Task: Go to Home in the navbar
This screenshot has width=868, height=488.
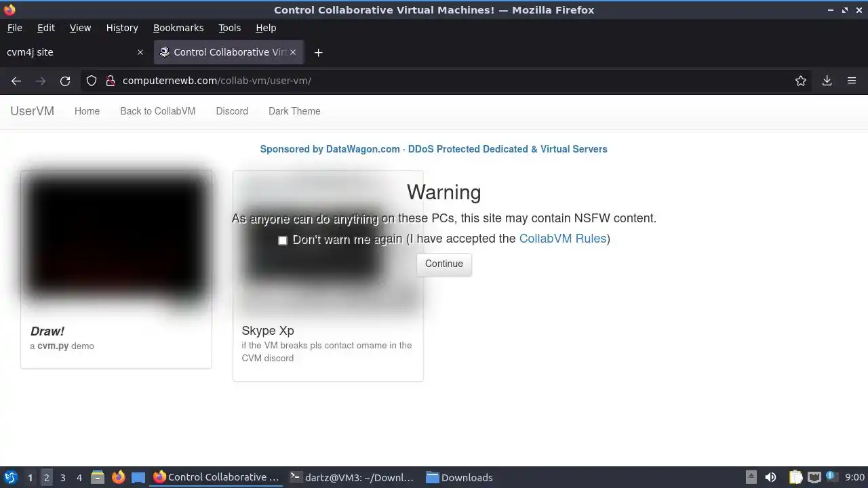Action: click(87, 111)
